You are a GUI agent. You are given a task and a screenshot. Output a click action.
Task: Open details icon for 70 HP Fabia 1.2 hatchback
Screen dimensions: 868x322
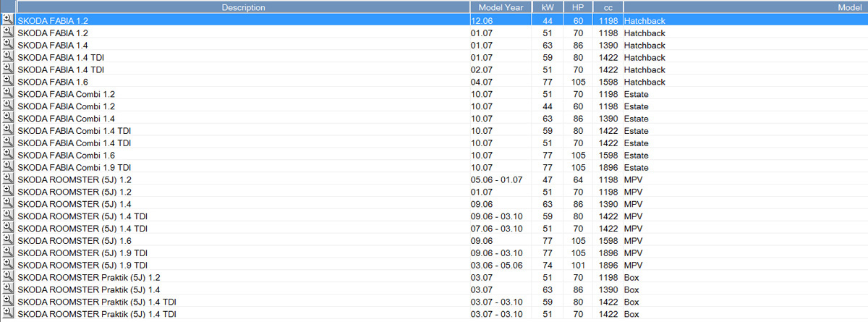pos(7,33)
